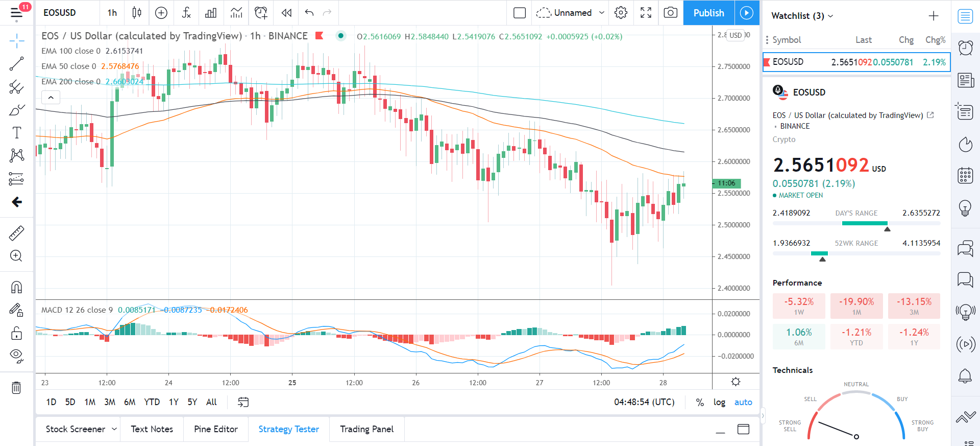Take a chart snapshot with camera icon
Viewport: 980px width, 446px height.
click(671, 13)
